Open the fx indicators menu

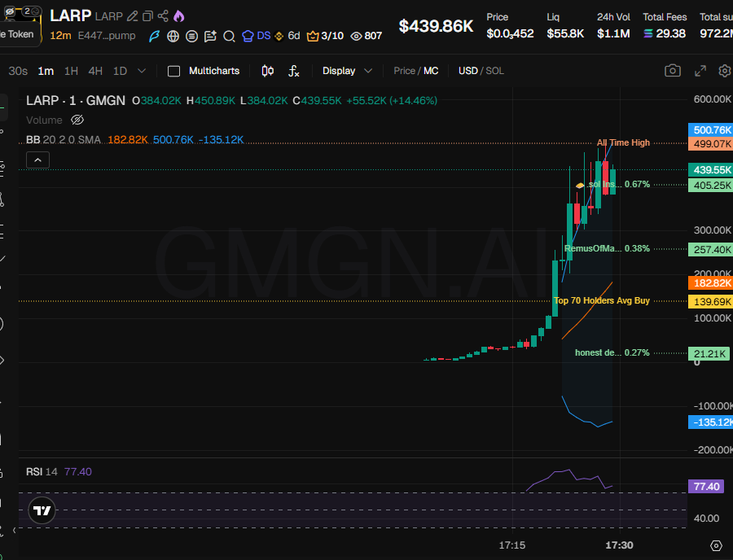point(293,71)
